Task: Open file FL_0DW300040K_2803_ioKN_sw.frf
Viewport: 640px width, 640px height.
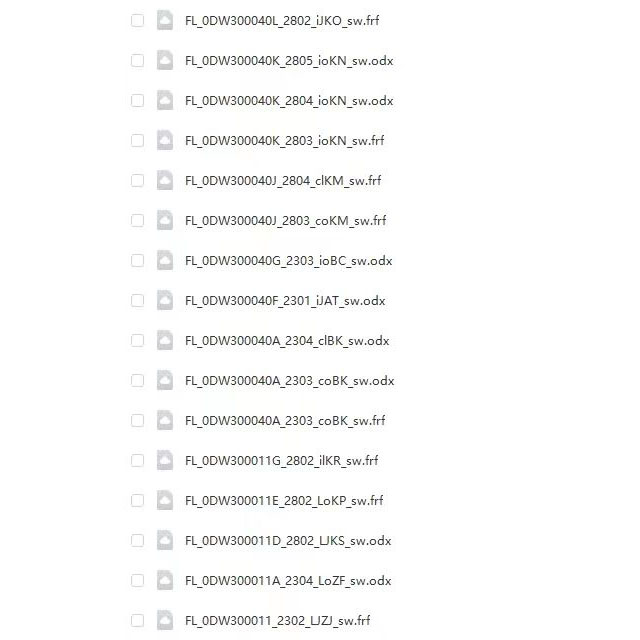Action: pyautogui.click(x=284, y=141)
